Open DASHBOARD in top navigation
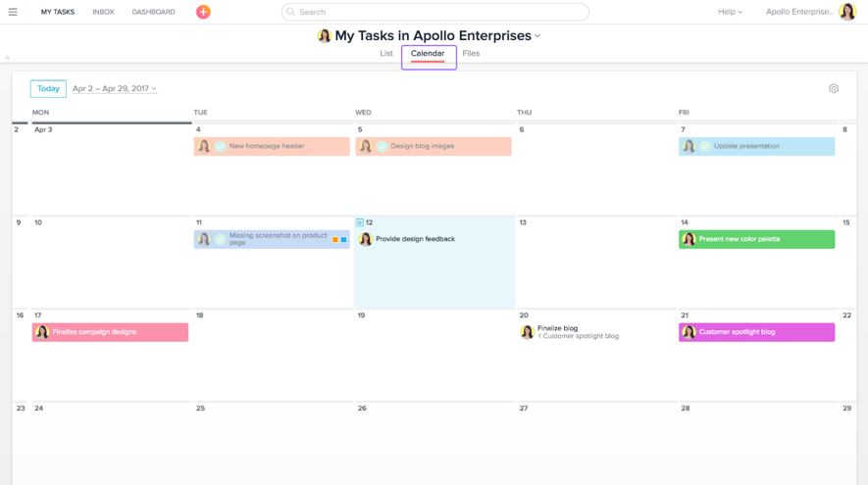 pos(153,12)
